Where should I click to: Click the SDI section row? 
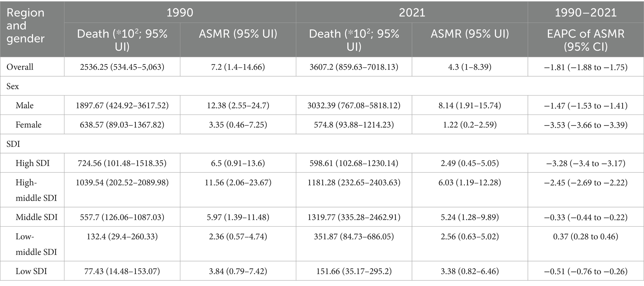coord(322,144)
